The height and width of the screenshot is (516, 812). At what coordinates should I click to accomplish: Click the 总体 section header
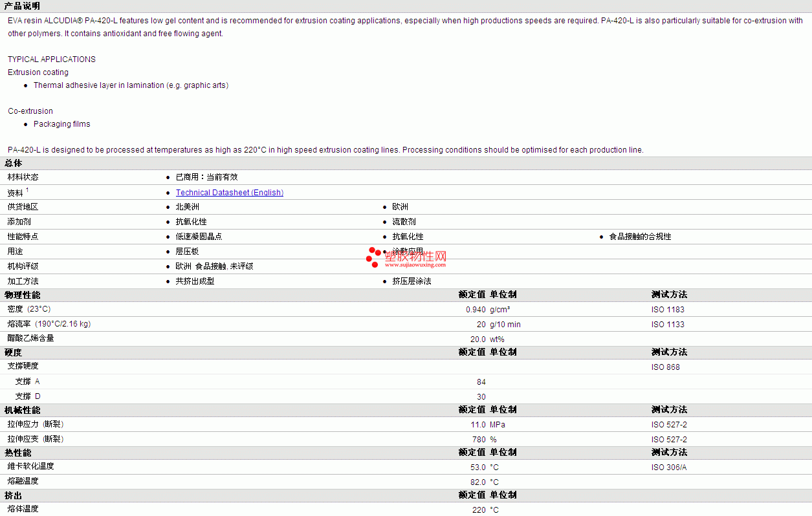pyautogui.click(x=14, y=164)
